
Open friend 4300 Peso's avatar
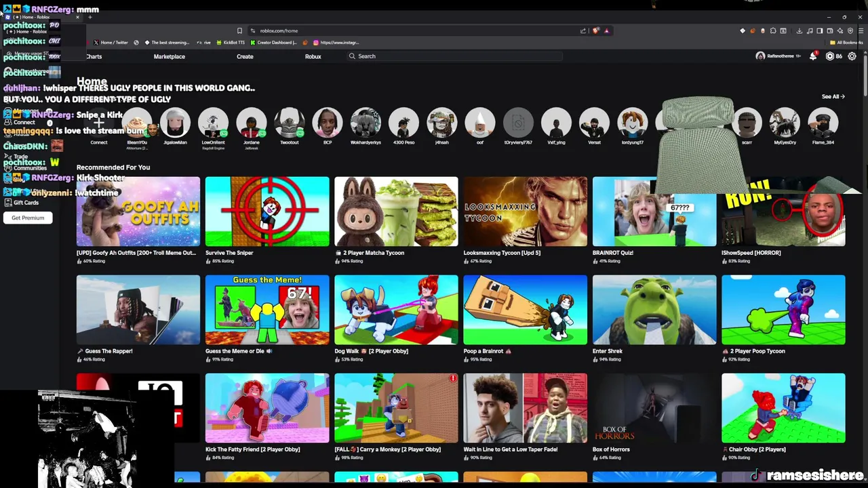[403, 123]
